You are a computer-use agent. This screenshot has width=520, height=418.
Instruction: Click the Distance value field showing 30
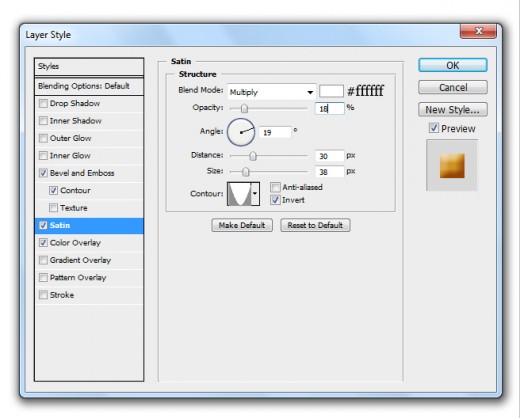click(x=330, y=156)
